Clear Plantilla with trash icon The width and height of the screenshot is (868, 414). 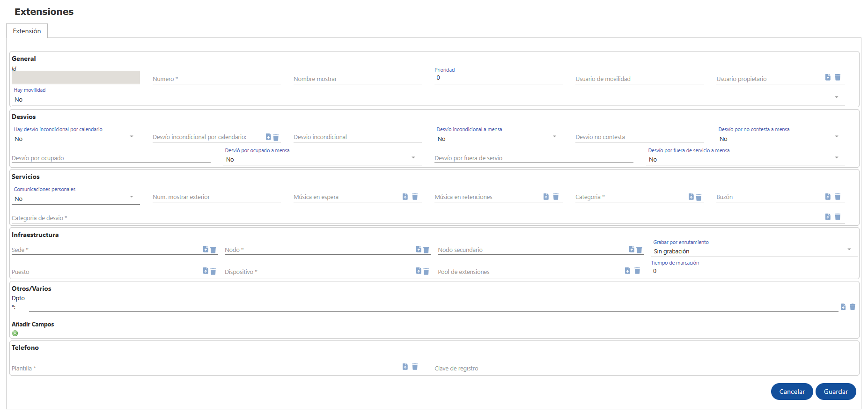(x=415, y=367)
